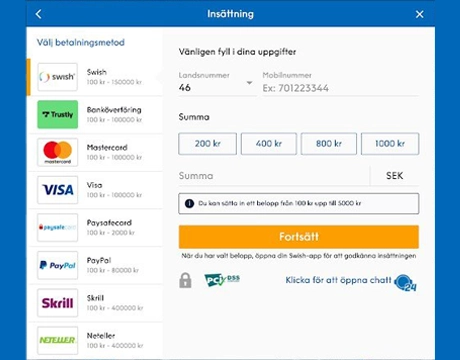Pick the Skrill logo payment method

(x=57, y=303)
